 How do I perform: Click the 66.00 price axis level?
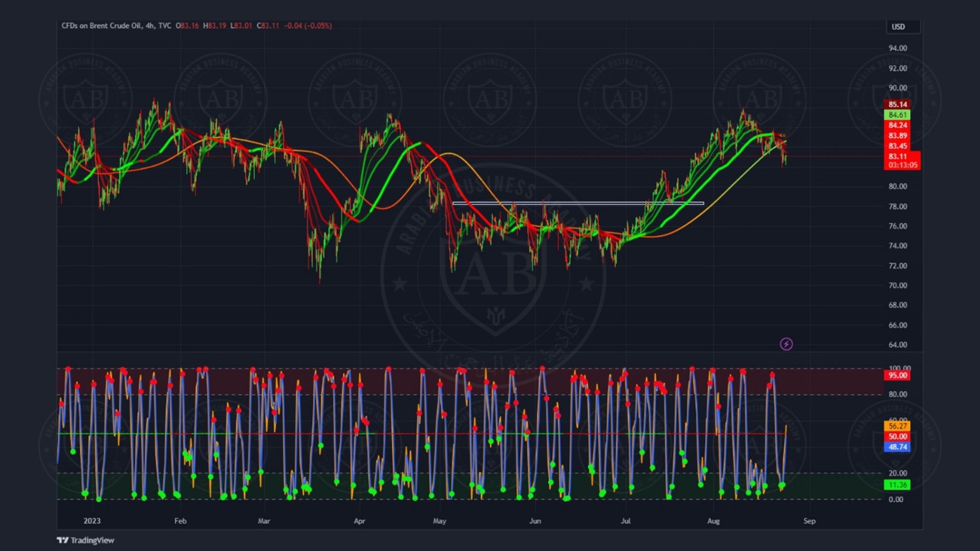[x=898, y=325]
